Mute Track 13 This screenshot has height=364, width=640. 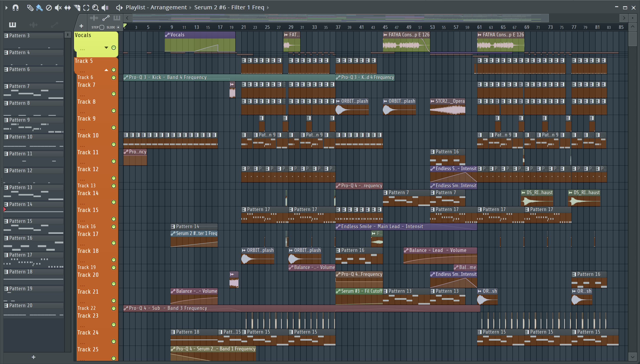[114, 186]
